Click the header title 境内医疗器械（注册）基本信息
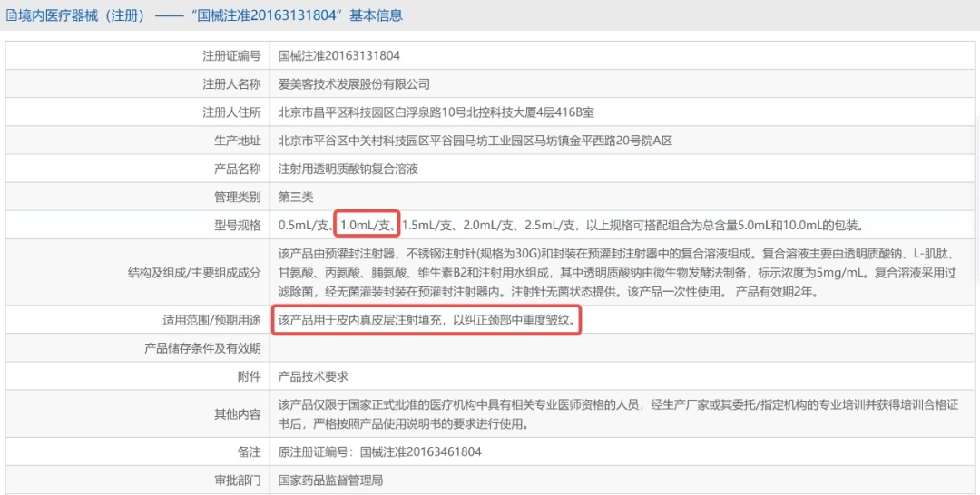The image size is (980, 495). click(x=210, y=15)
